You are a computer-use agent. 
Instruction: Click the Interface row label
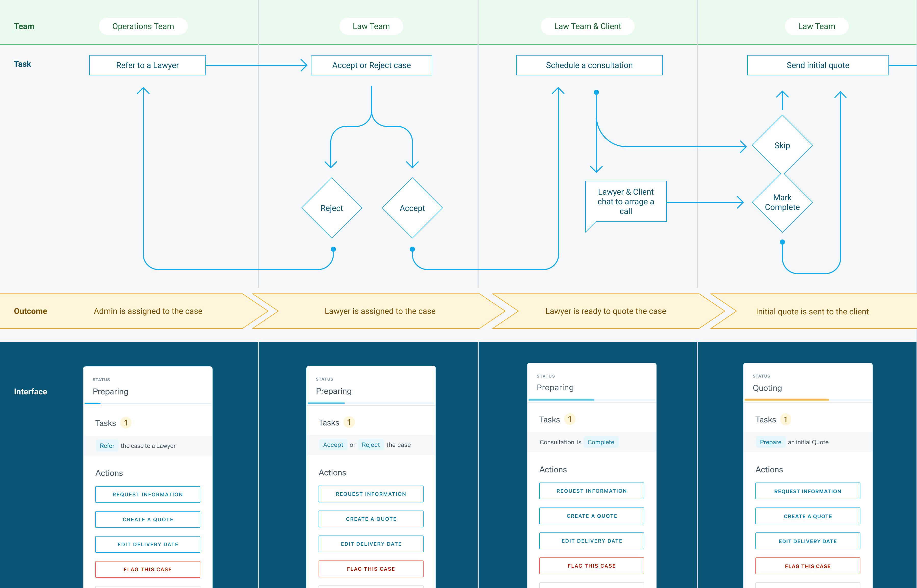[x=31, y=391]
